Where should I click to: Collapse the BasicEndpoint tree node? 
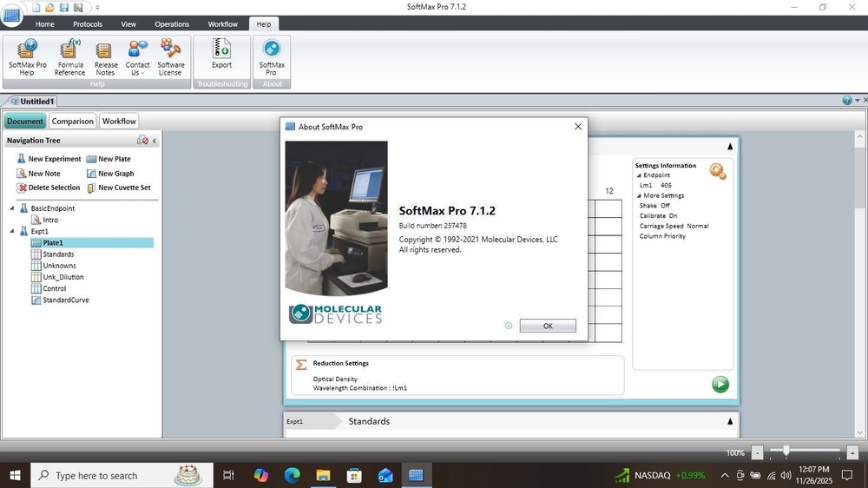(11, 208)
